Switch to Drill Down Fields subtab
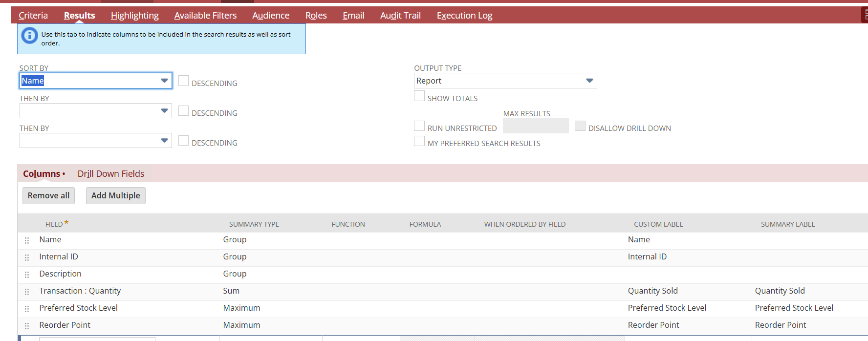 (111, 174)
